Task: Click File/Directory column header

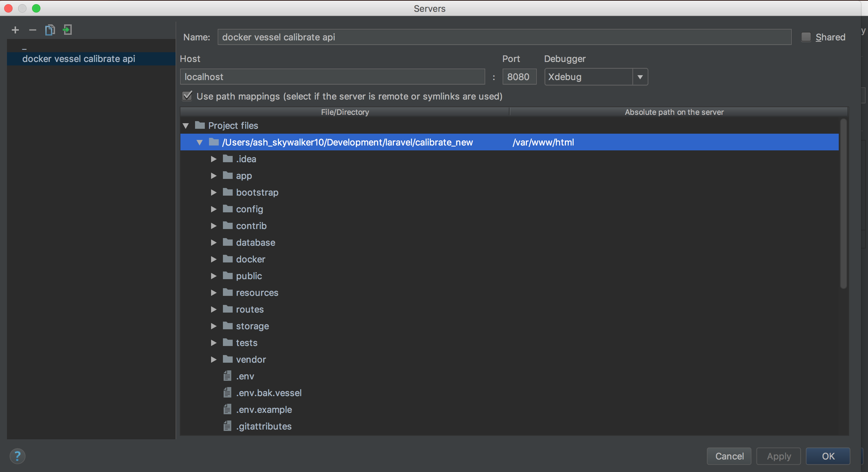Action: coord(345,112)
